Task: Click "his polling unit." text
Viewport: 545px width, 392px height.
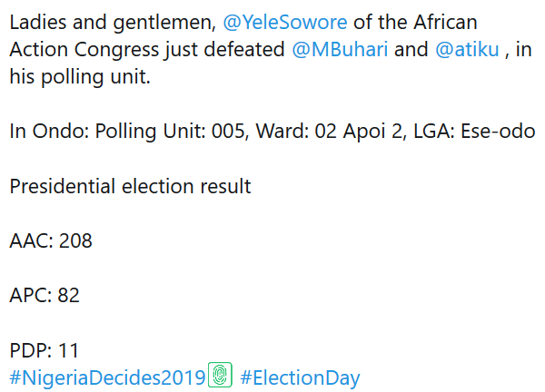Action: pos(80,78)
